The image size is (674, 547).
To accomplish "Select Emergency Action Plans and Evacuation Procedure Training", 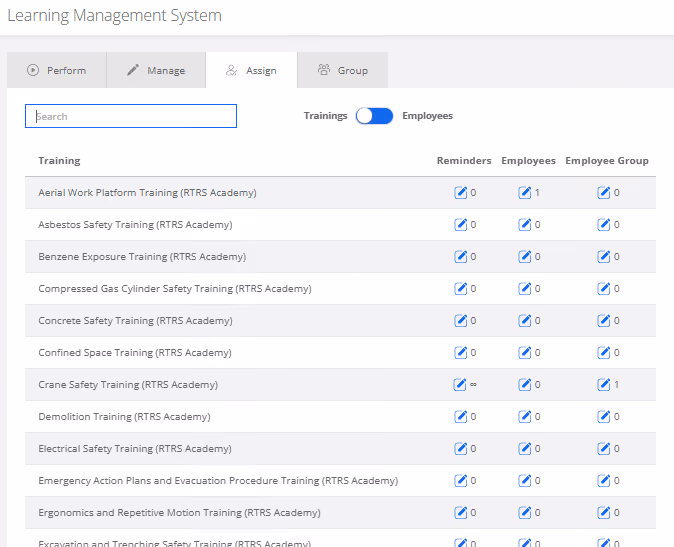I will click(340, 480).
